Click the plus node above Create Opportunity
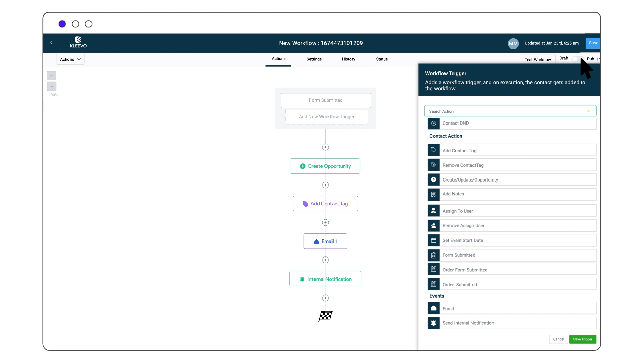The image size is (644, 362). click(x=325, y=147)
